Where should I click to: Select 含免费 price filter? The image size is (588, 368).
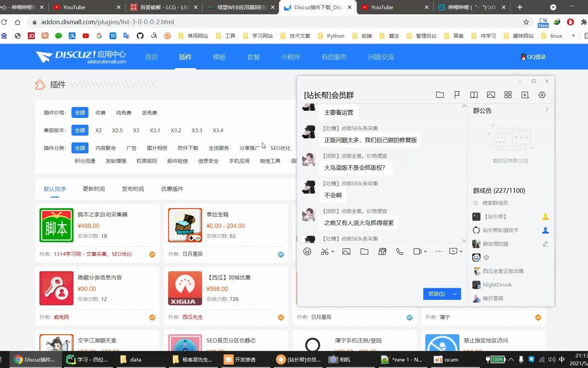click(x=149, y=113)
